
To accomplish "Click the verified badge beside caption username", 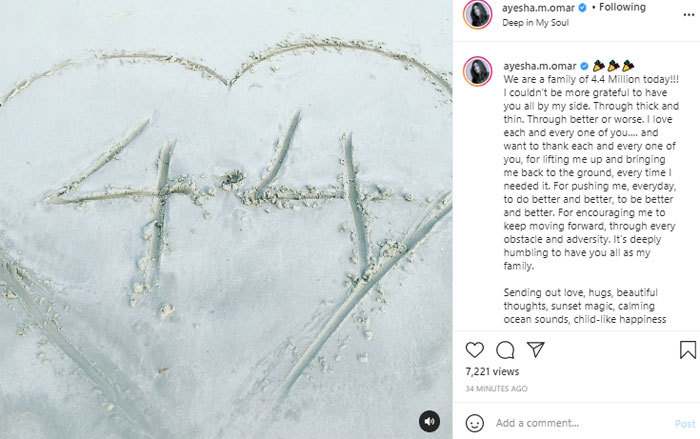I will pos(584,66).
